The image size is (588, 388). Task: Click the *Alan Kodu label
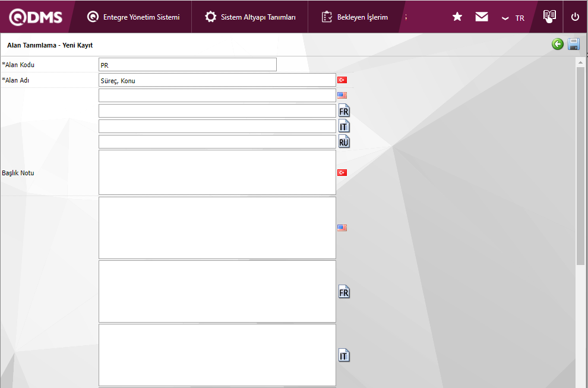pyautogui.click(x=18, y=65)
